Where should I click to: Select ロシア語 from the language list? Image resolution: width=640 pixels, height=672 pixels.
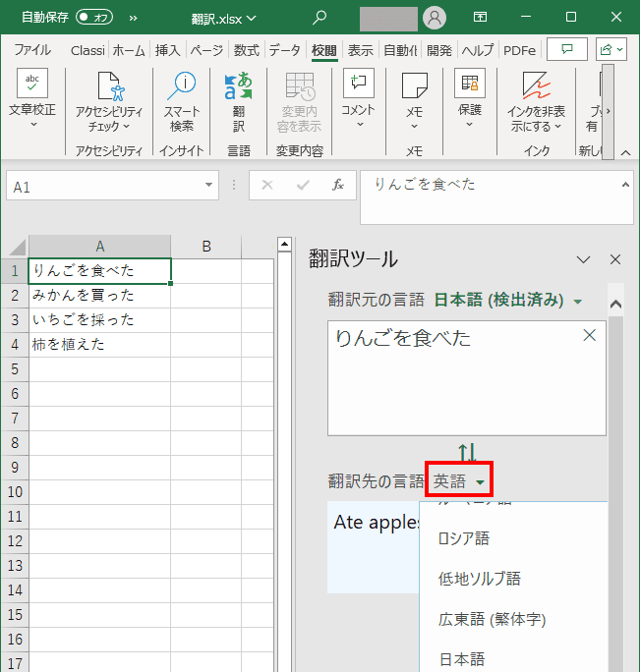point(464,538)
